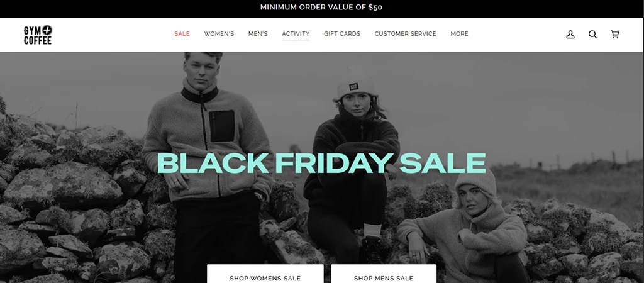
Task: Open the SALE menu item
Action: [182, 34]
